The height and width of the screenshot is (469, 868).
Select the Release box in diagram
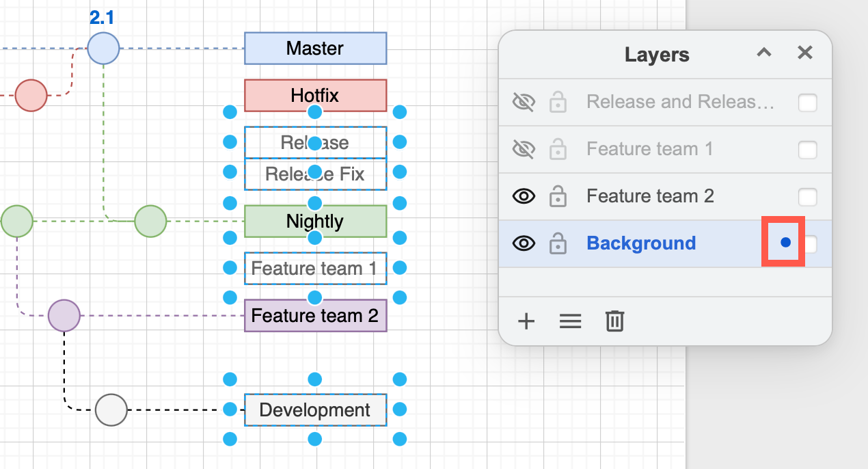pyautogui.click(x=315, y=143)
